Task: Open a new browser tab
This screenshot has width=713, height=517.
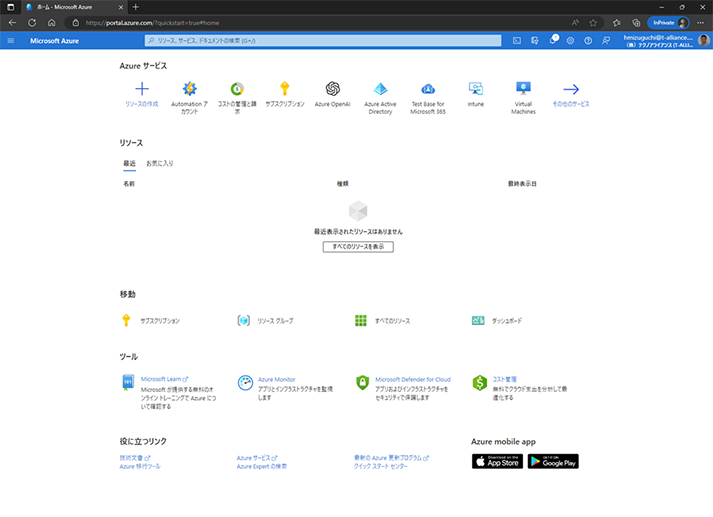Action: [x=136, y=7]
